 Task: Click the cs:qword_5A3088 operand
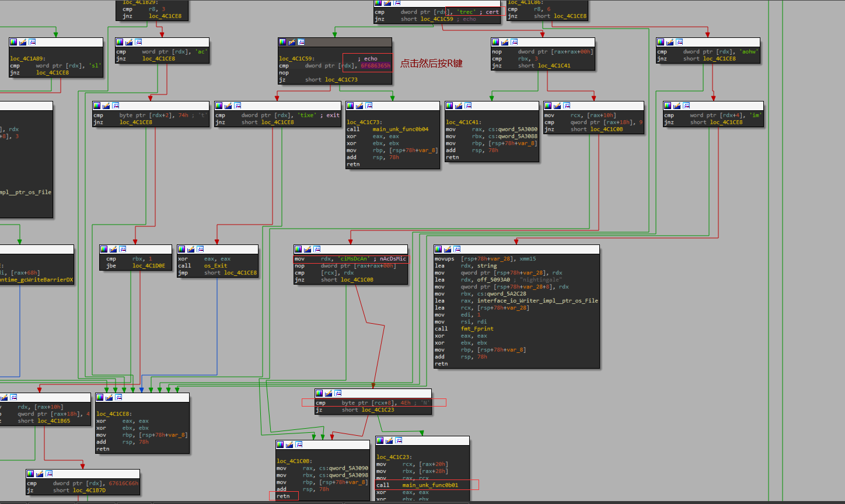pyautogui.click(x=512, y=136)
